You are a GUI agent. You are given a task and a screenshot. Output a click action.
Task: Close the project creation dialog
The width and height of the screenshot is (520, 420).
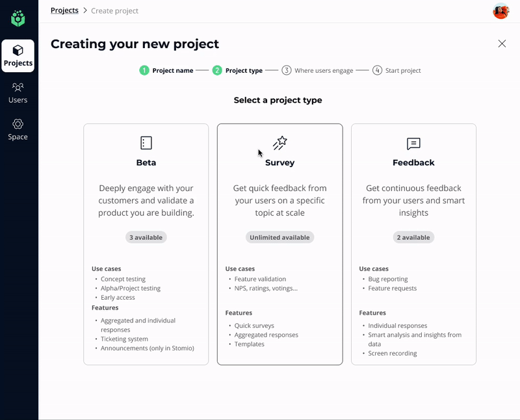[x=502, y=44]
